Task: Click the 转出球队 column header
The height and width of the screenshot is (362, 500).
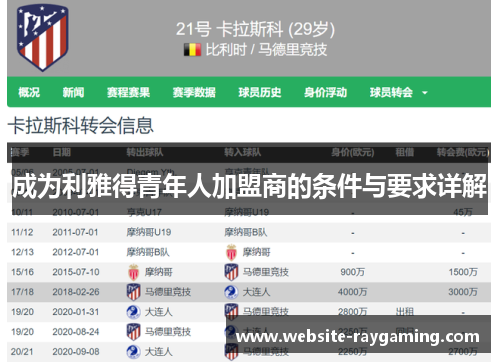Action: (x=145, y=153)
